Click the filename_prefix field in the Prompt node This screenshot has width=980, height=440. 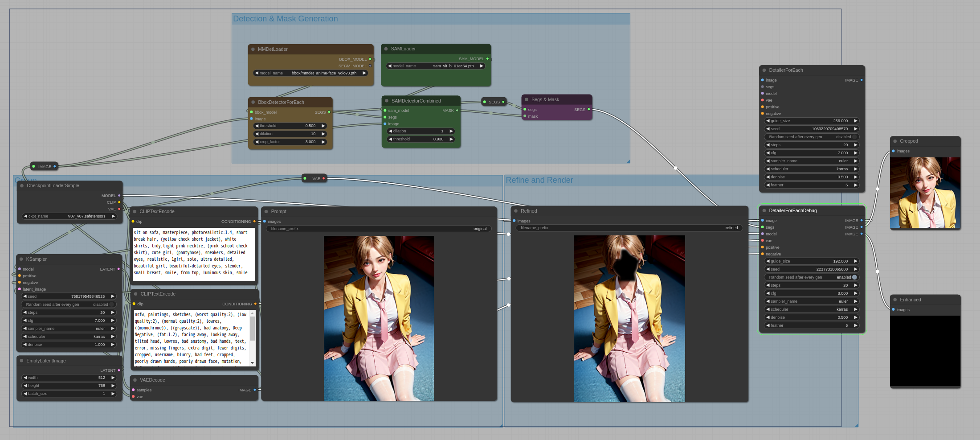tap(378, 229)
